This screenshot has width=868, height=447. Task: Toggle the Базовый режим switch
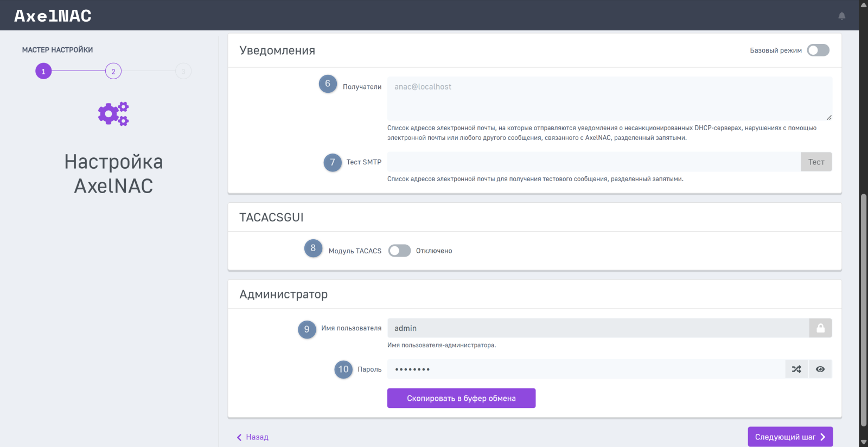(x=818, y=50)
